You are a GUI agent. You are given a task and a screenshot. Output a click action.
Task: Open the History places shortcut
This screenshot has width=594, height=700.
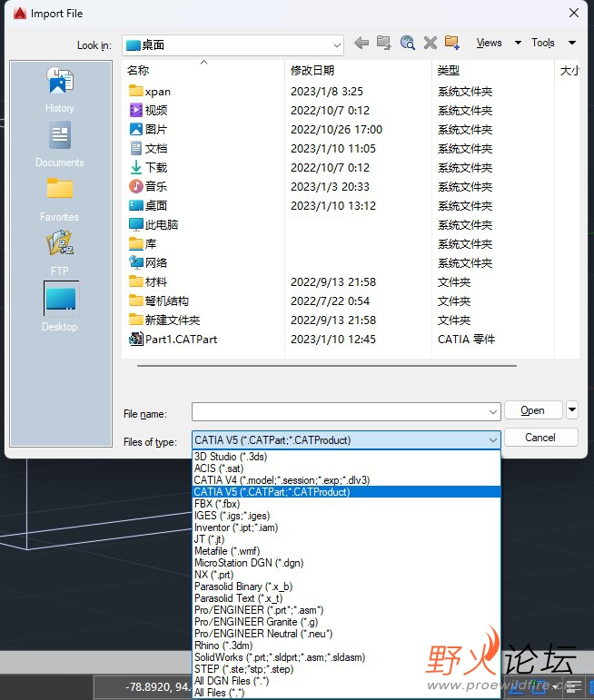coord(60,89)
